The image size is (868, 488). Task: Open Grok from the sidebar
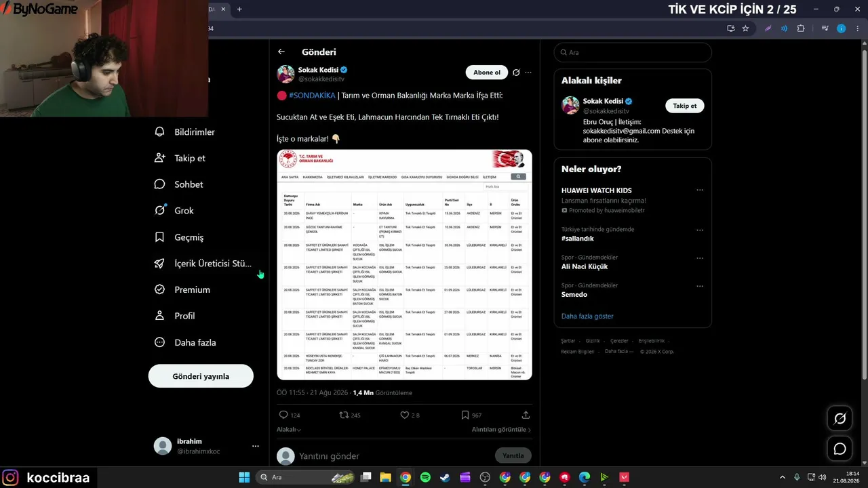pos(174,211)
